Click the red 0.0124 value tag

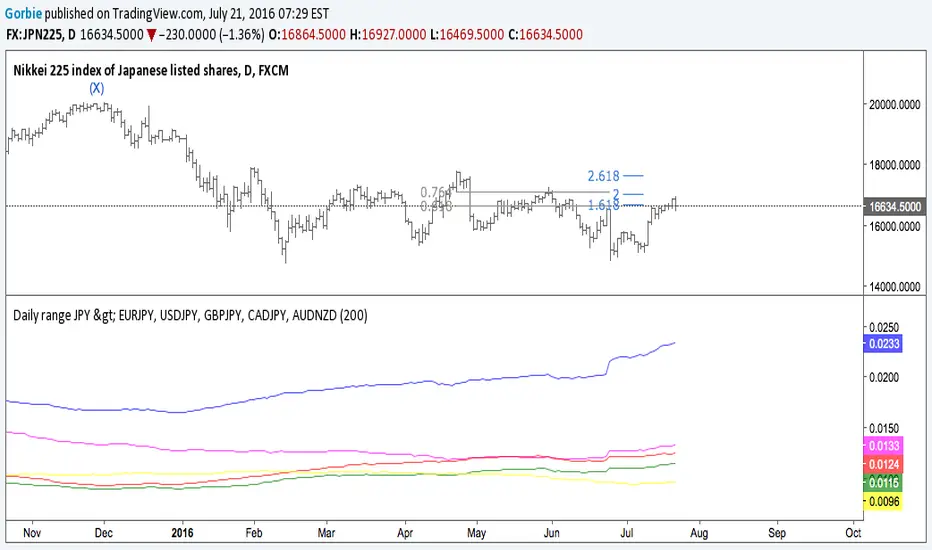point(883,464)
